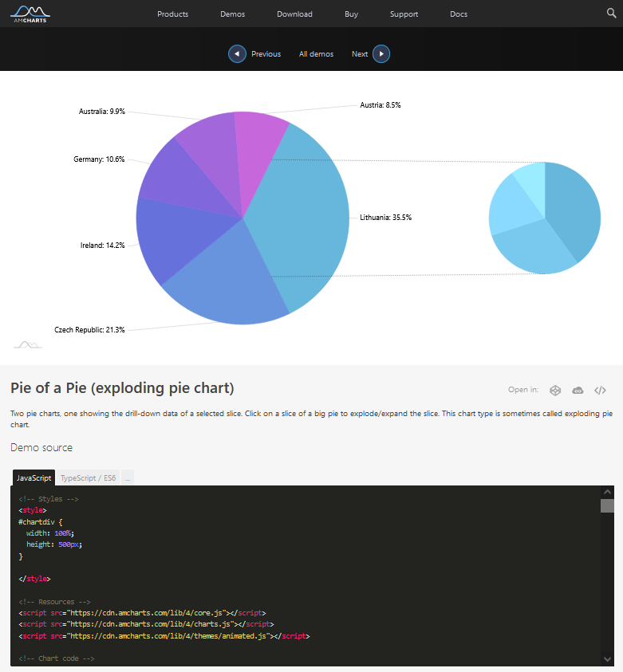Click the Next demo link
Screen dimensions: 623x672
(359, 54)
